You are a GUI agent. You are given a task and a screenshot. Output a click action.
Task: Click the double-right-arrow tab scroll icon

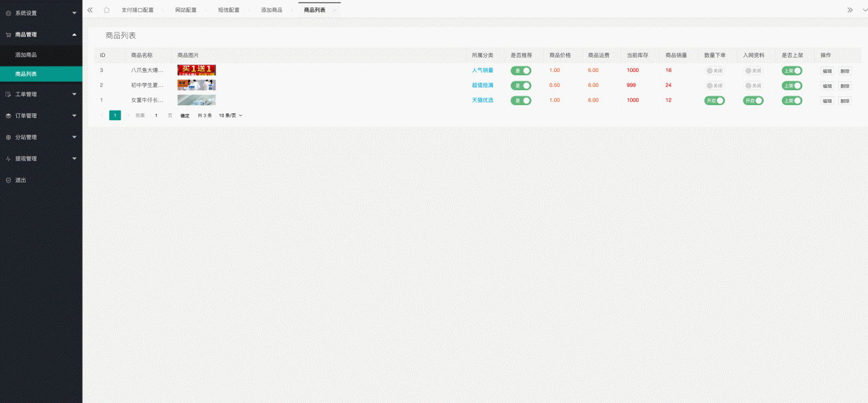tap(850, 10)
